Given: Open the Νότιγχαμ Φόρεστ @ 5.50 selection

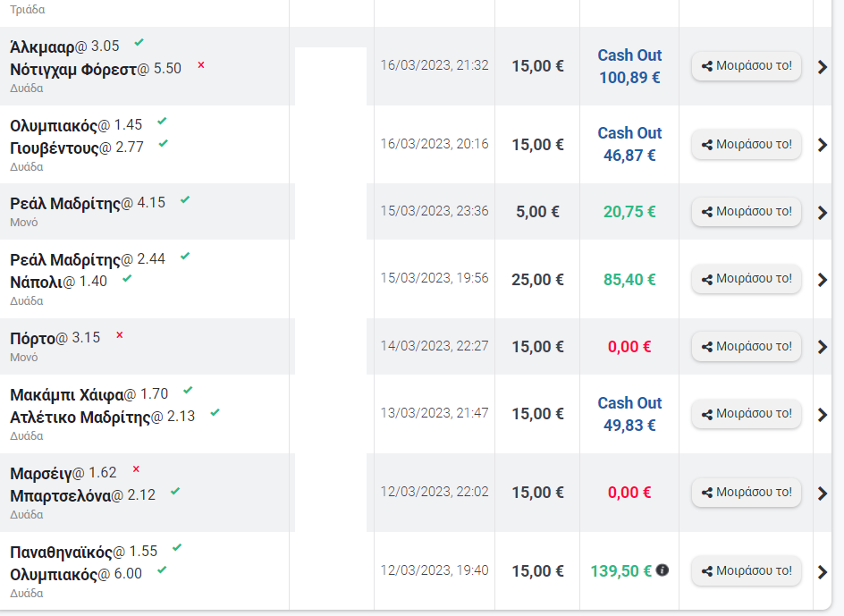Looking at the screenshot, I should (96, 69).
